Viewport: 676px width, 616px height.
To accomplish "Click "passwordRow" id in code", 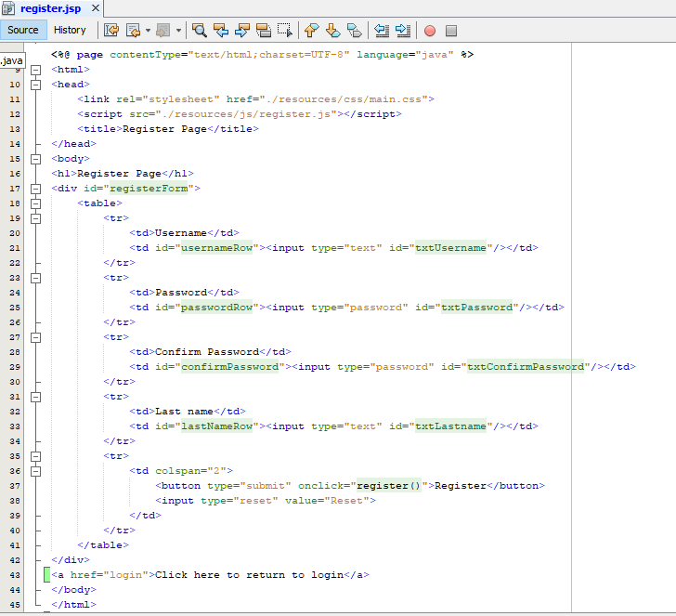I will [216, 308].
